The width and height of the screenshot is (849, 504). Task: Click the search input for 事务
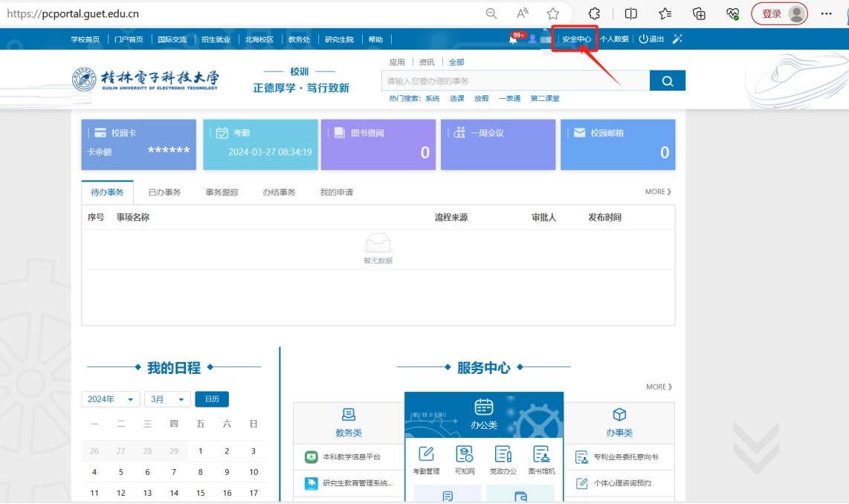514,81
